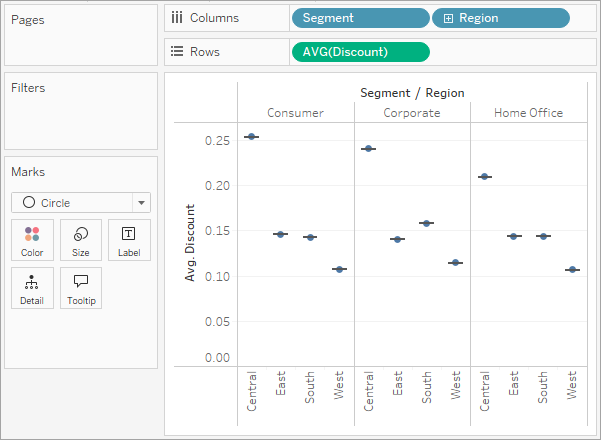The image size is (601, 440).
Task: Select the Corporate South data point
Action: [x=427, y=223]
